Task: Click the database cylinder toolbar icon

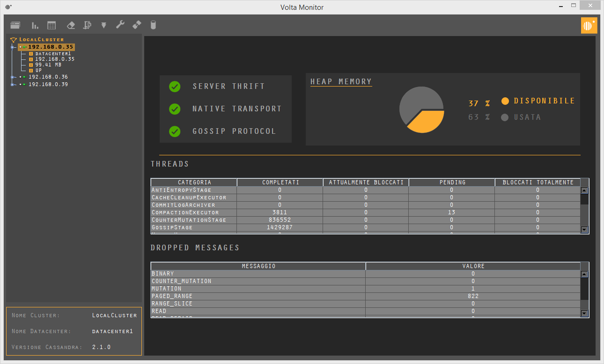Action: (153, 25)
